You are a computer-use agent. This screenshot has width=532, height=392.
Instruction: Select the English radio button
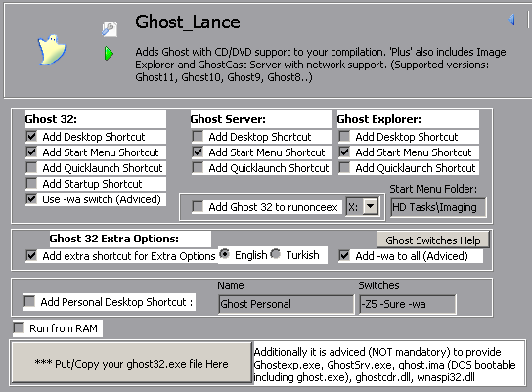[224, 254]
